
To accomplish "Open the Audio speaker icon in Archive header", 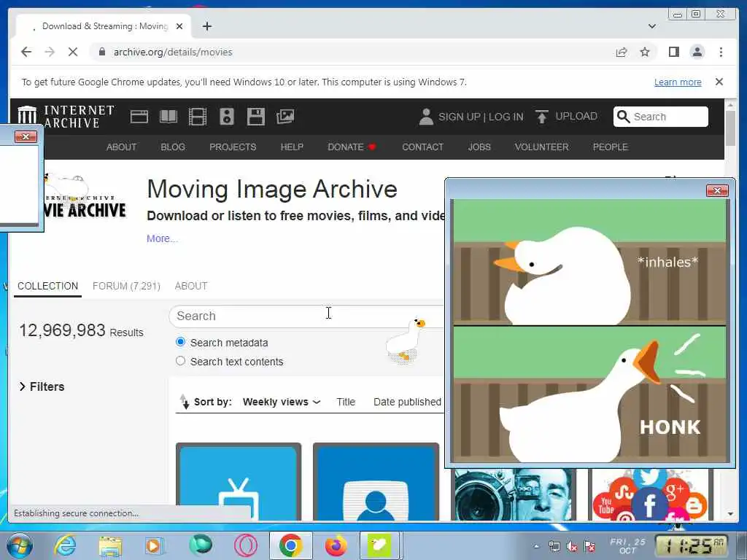I will [227, 117].
